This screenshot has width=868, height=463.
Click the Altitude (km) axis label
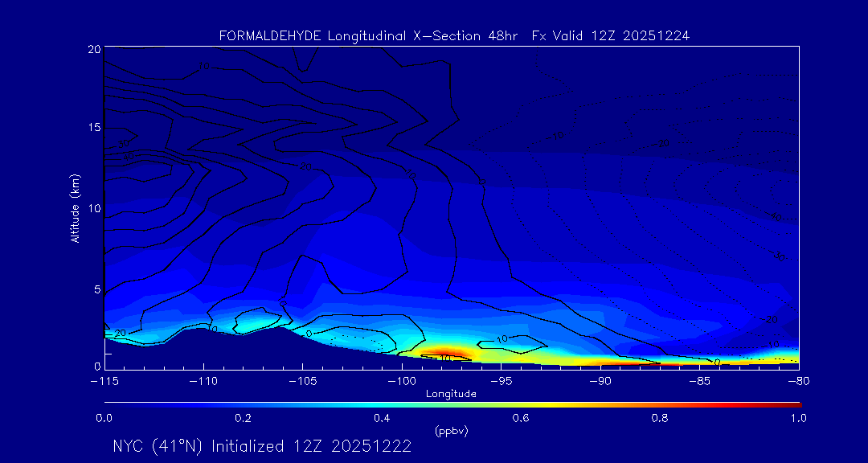(75, 208)
